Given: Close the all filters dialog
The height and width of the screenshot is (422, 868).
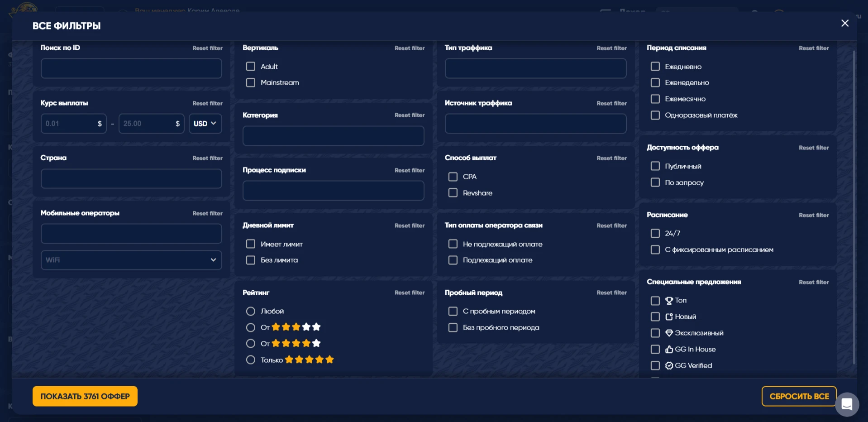Looking at the screenshot, I should tap(844, 23).
